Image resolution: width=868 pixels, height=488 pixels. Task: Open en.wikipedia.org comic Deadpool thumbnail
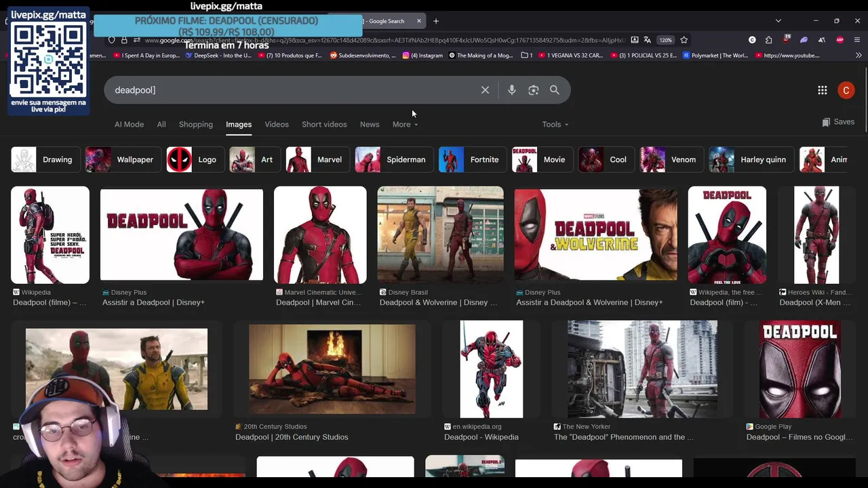[x=492, y=369]
